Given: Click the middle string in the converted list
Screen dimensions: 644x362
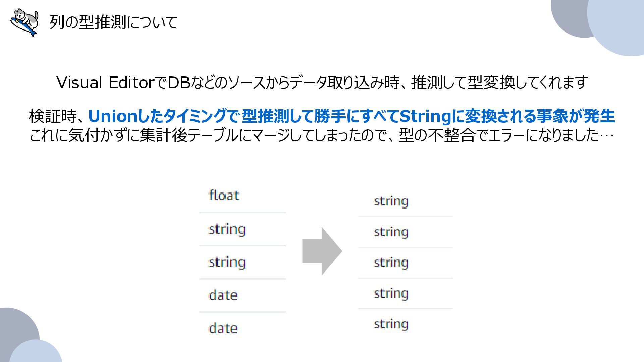Looking at the screenshot, I should (x=391, y=262).
